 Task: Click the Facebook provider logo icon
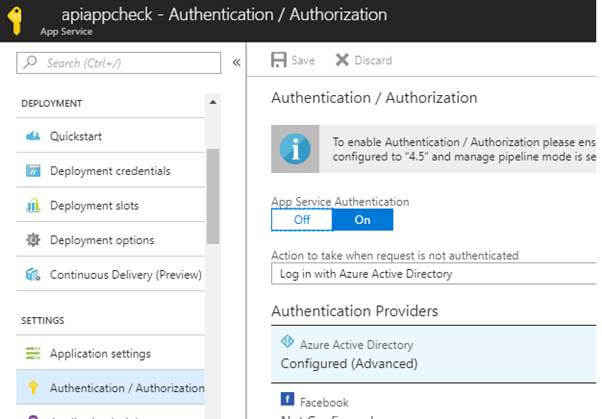coord(288,399)
